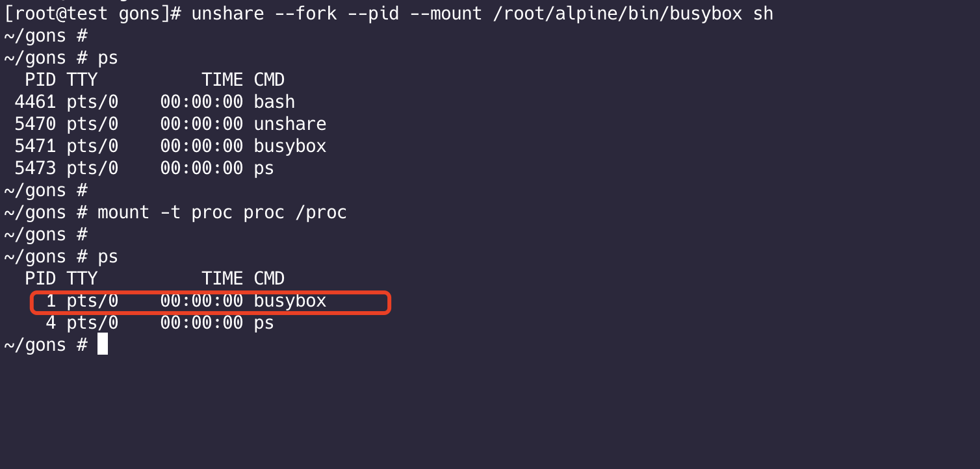Click the "bash" process name
The height and width of the screenshot is (469, 980).
[x=274, y=102]
